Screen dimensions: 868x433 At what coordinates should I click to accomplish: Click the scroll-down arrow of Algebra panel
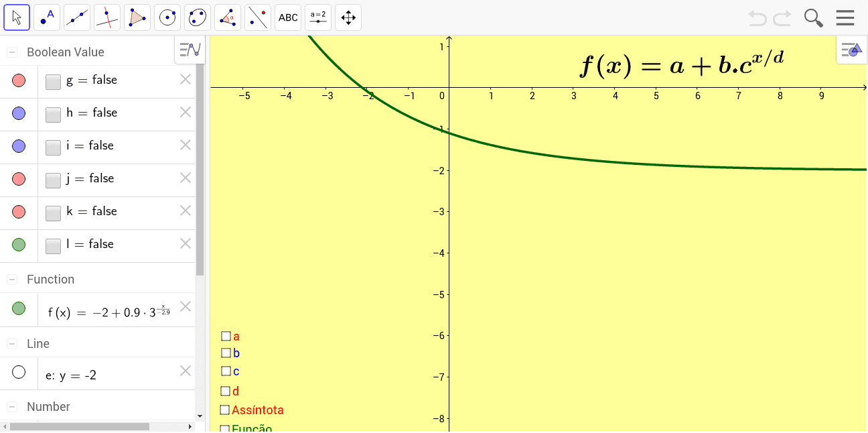point(200,417)
